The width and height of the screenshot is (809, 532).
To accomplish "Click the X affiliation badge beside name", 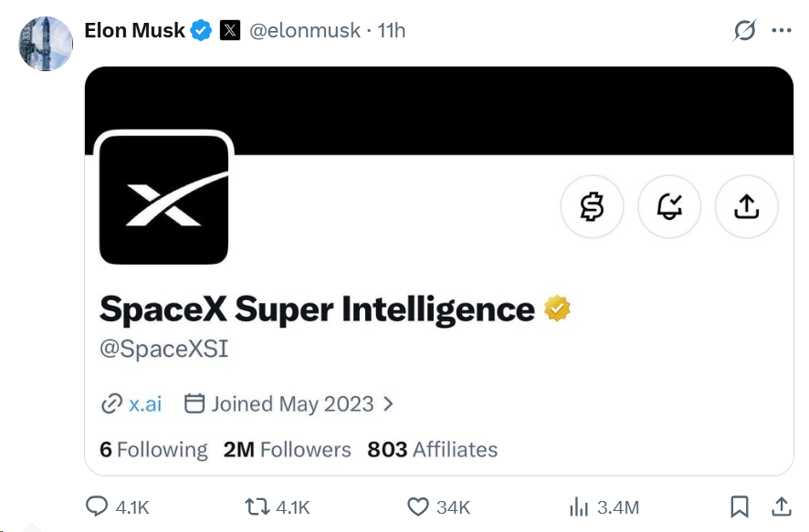I will click(x=230, y=30).
